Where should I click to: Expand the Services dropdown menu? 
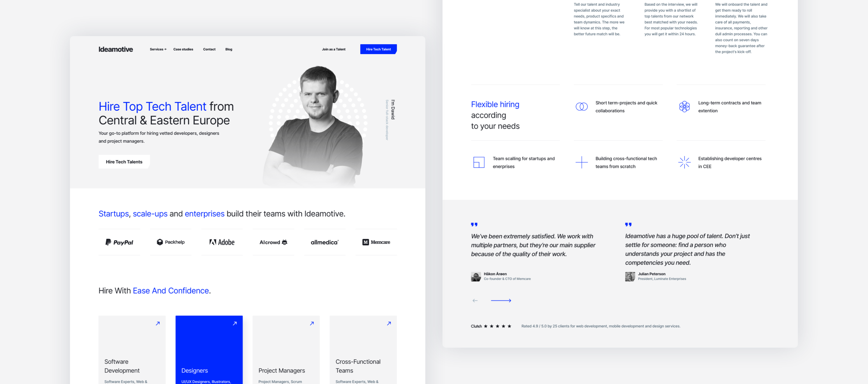[157, 49]
